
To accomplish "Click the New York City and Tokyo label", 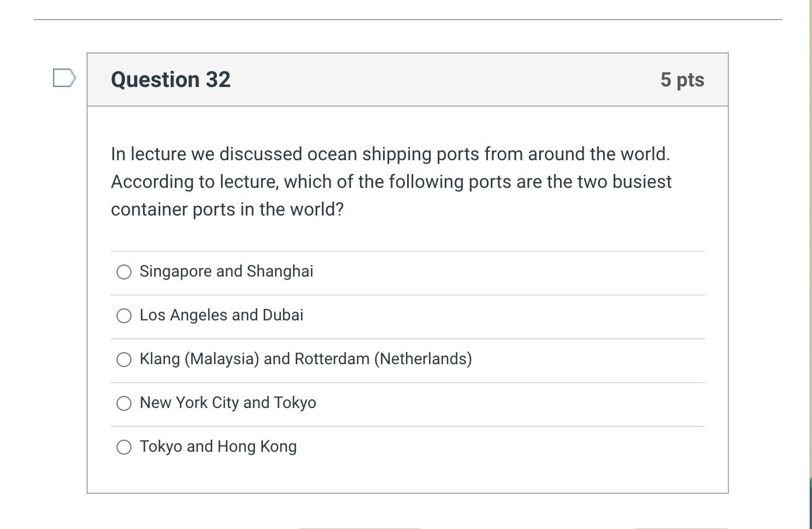I will (228, 403).
